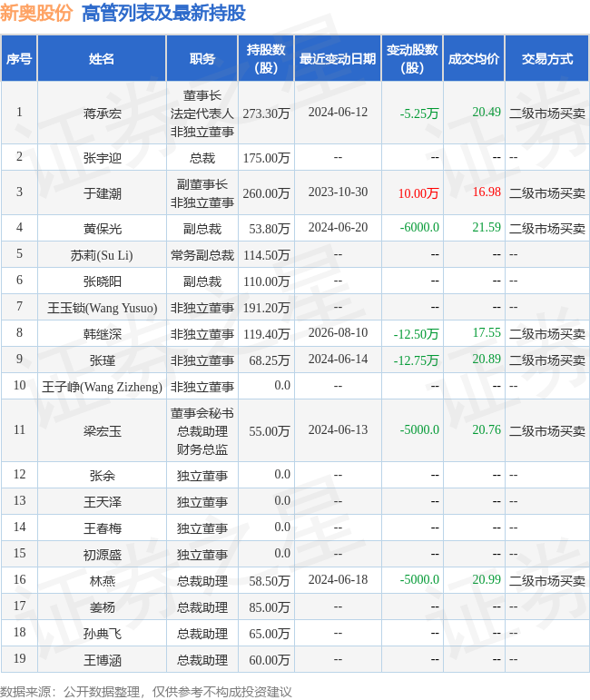Click the 姓名 column header
Viewport: 590px width, 700px height.
[102, 58]
